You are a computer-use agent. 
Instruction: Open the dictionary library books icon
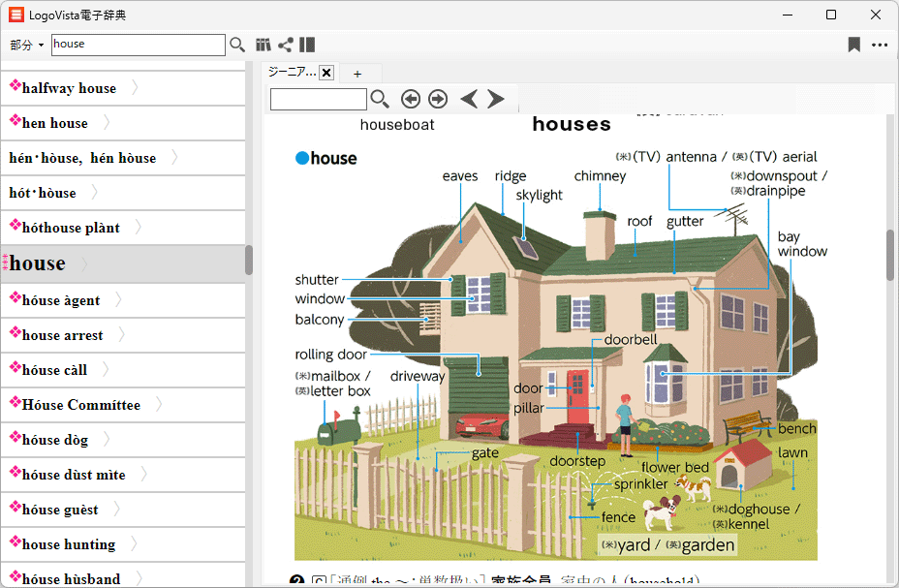pyautogui.click(x=263, y=45)
